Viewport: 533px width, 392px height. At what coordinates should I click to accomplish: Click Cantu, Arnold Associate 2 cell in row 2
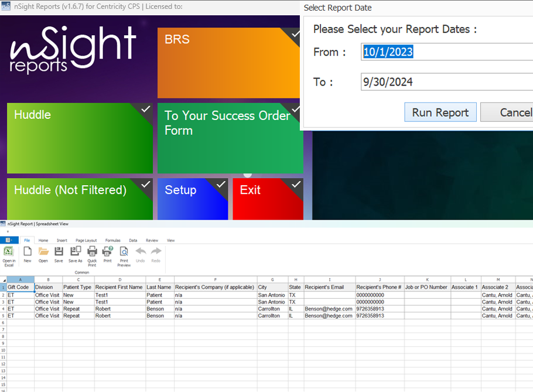point(498,295)
